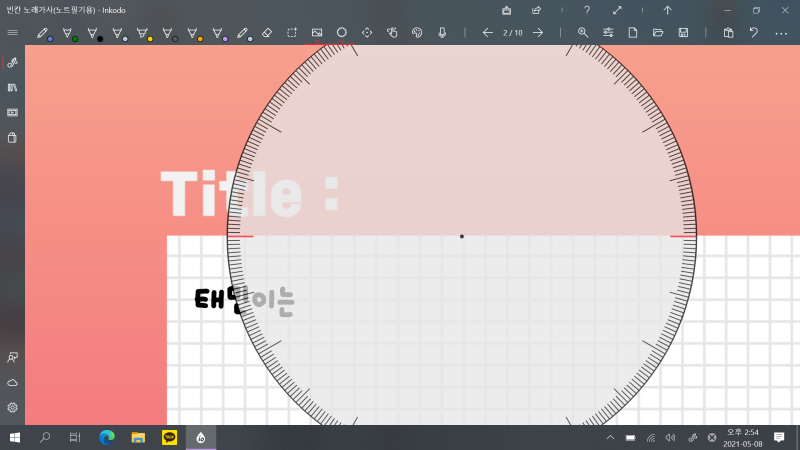800x450 pixels.
Task: Go to the previous page
Action: pyautogui.click(x=488, y=33)
